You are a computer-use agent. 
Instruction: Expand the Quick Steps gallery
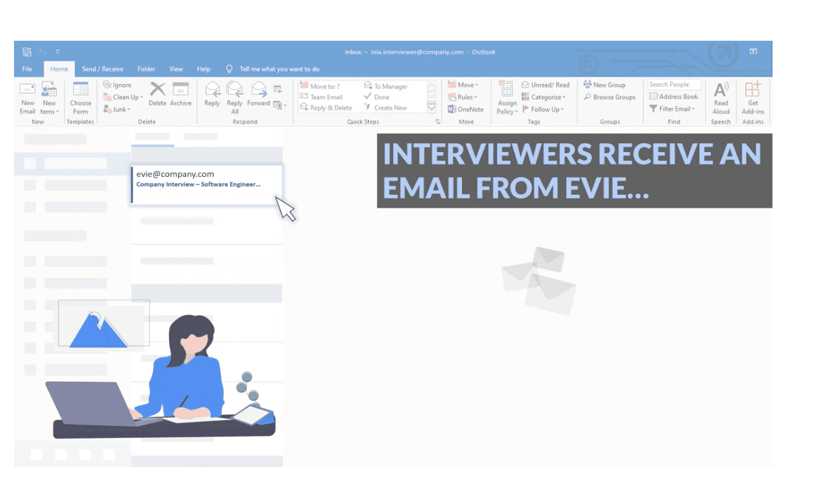click(431, 108)
